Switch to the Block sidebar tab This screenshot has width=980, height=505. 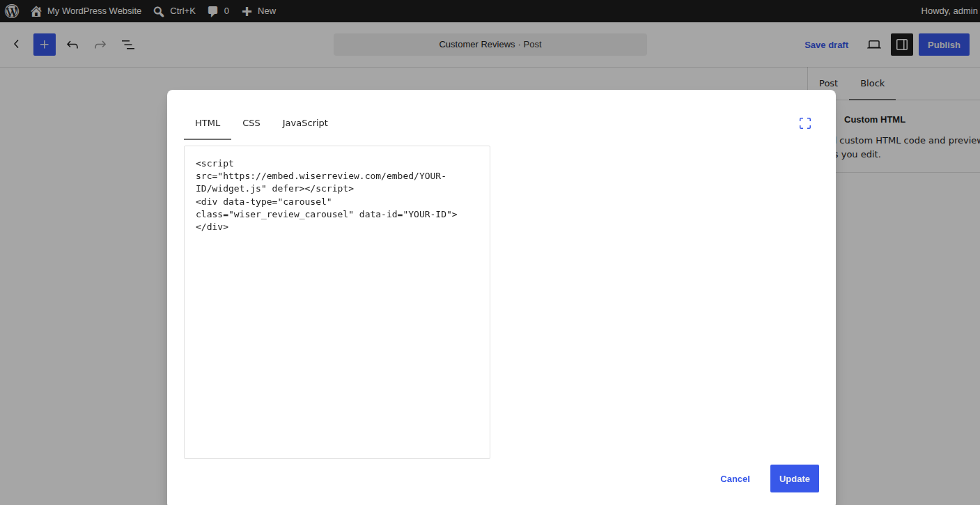pyautogui.click(x=872, y=84)
